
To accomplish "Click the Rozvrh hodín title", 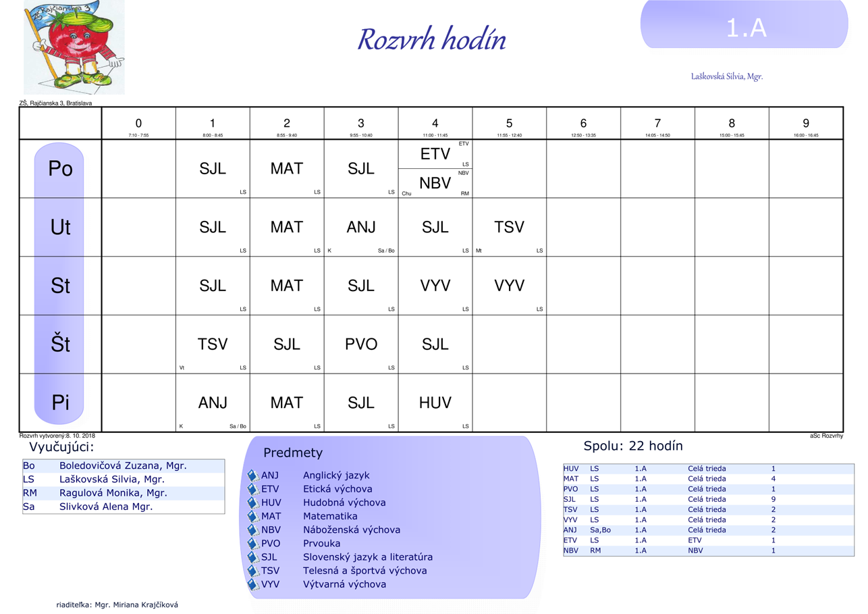I will tap(431, 39).
